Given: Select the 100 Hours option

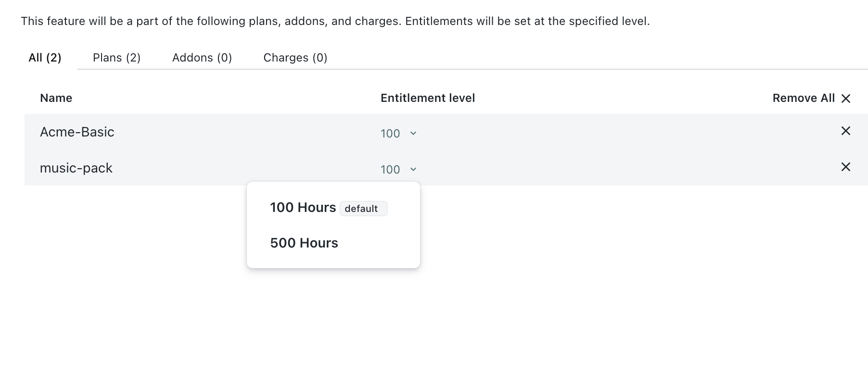Looking at the screenshot, I should [x=303, y=208].
